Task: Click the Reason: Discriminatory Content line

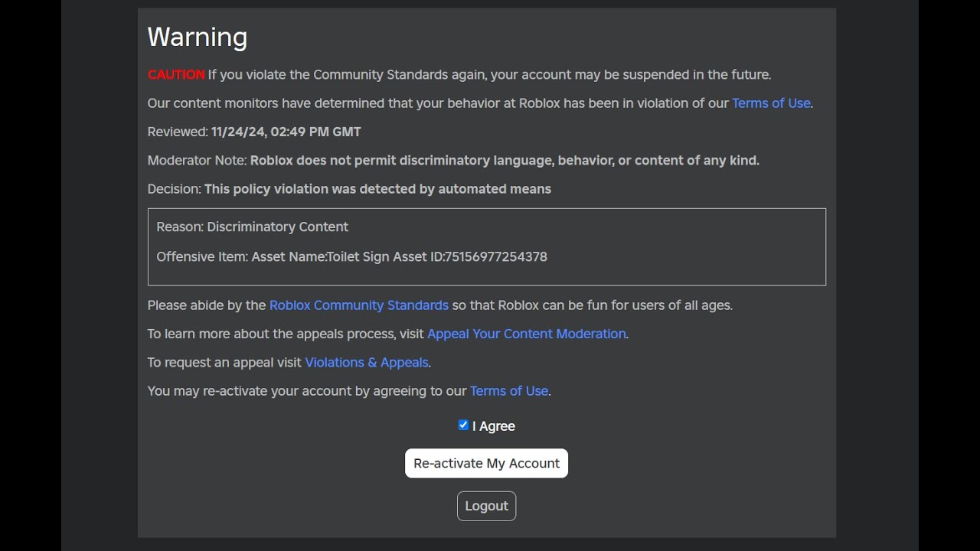Action: pyautogui.click(x=252, y=227)
